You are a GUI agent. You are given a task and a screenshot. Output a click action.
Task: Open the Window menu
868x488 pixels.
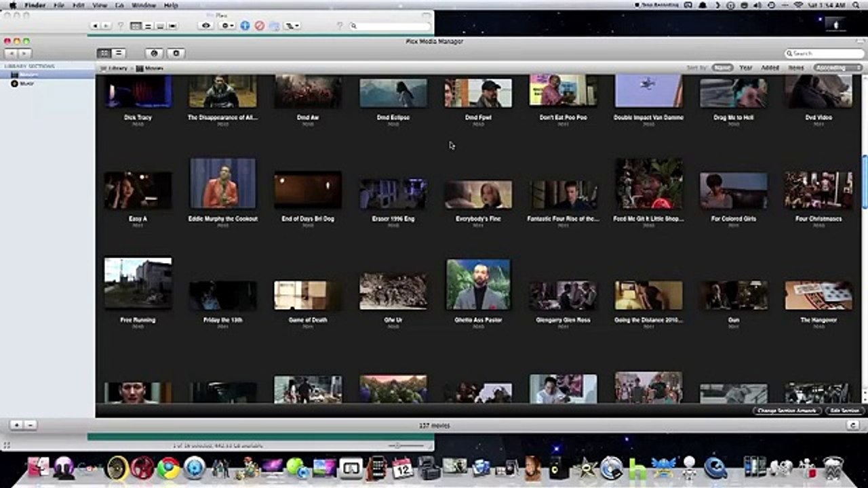[143, 5]
